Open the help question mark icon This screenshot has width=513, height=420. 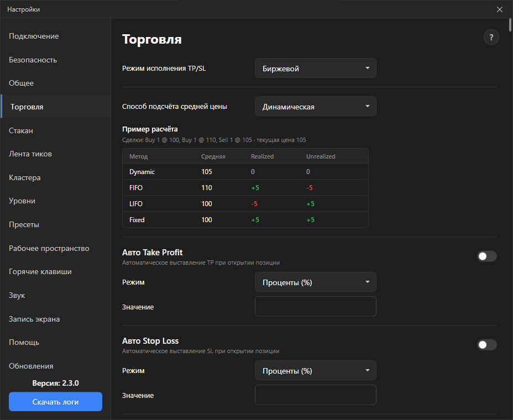pos(491,37)
